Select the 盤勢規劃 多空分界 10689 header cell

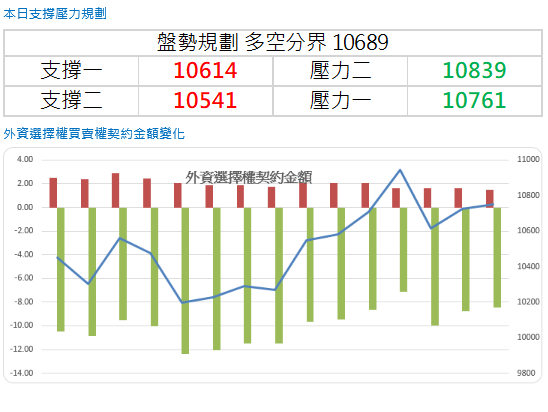273,43
